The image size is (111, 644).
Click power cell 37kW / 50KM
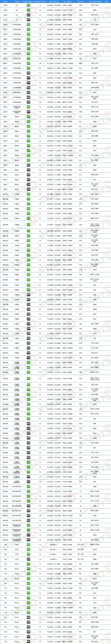pos(67,194)
